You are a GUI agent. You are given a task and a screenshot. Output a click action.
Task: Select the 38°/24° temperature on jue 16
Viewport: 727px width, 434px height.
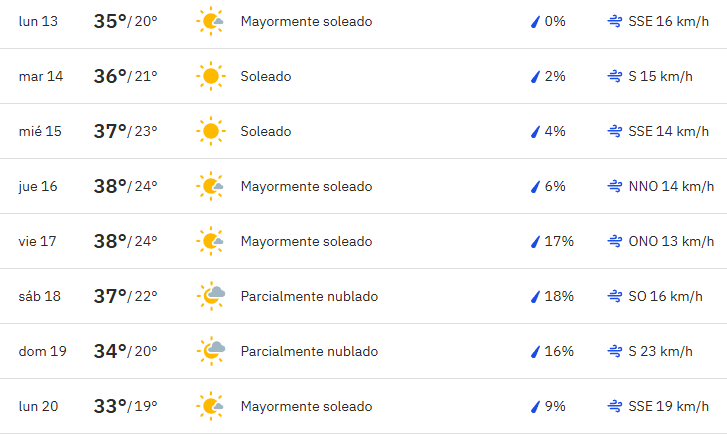pos(126,186)
